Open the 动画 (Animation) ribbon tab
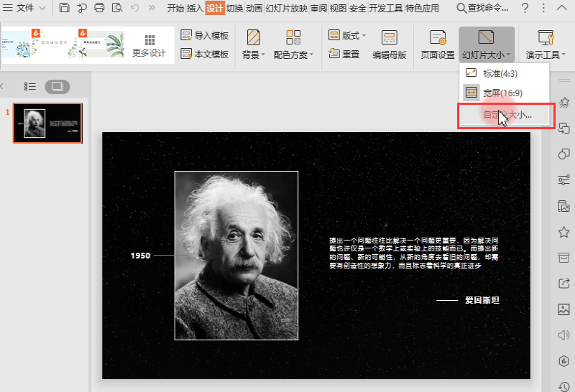This screenshot has width=575, height=392. [254, 9]
